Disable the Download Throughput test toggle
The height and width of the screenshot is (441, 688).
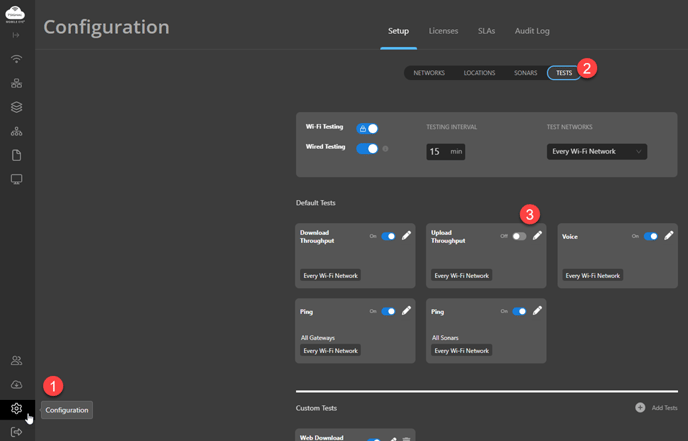tap(388, 236)
